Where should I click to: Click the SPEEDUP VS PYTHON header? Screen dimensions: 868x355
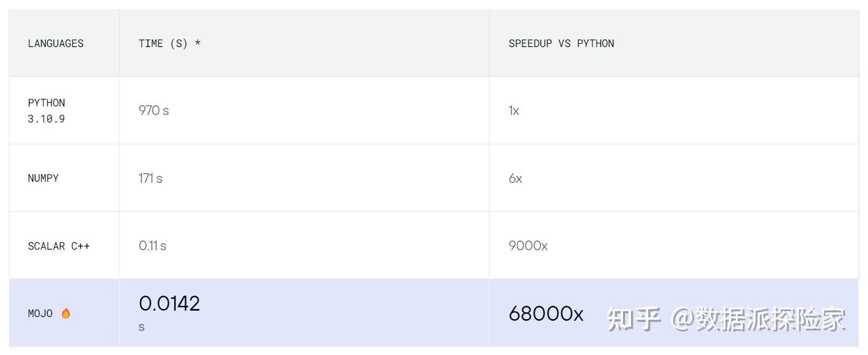tap(561, 43)
